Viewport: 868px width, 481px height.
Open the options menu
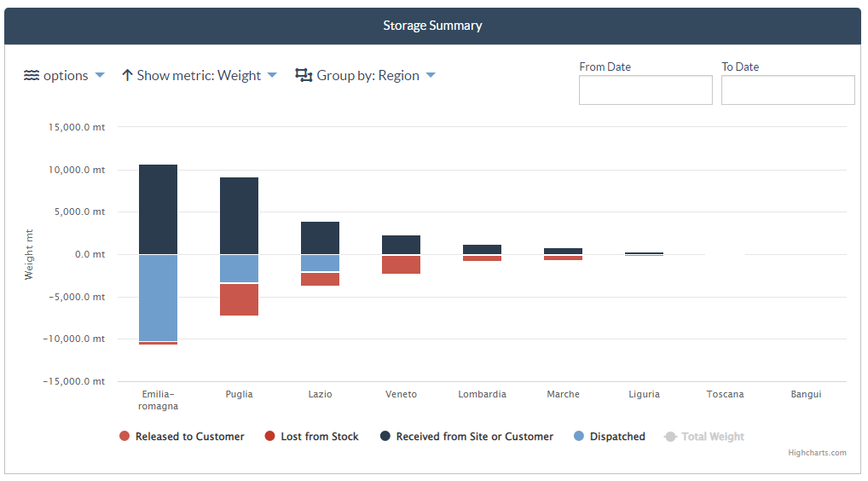[x=64, y=75]
